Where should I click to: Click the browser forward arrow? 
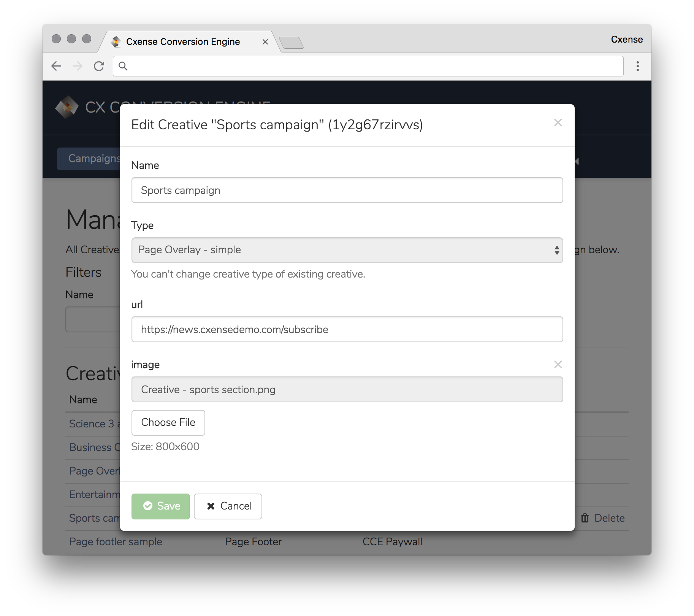tap(78, 66)
